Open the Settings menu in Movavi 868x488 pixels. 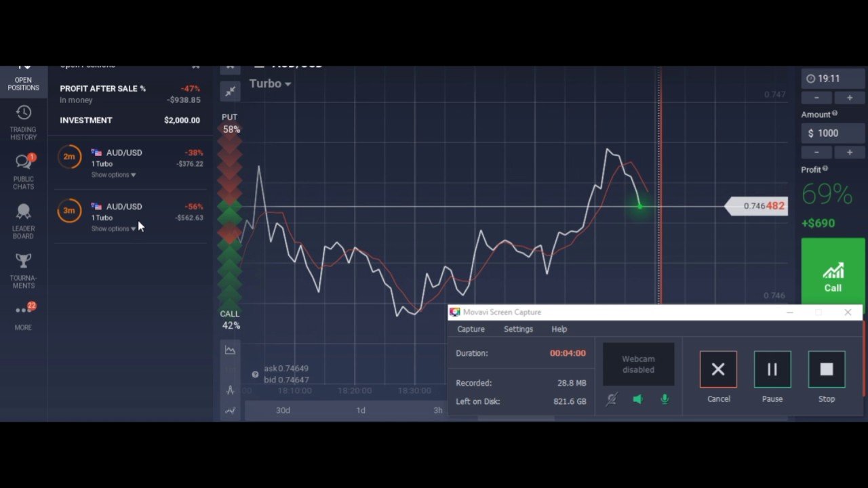518,329
